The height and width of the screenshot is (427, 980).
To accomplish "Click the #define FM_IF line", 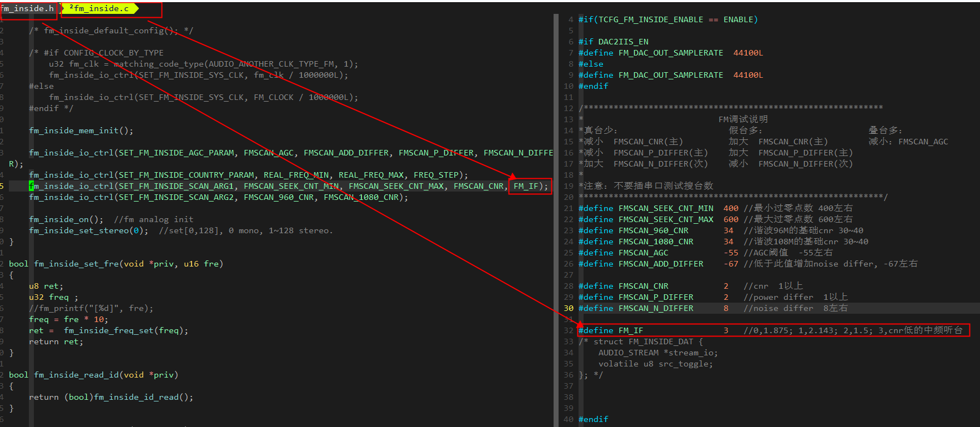I will 773,330.
